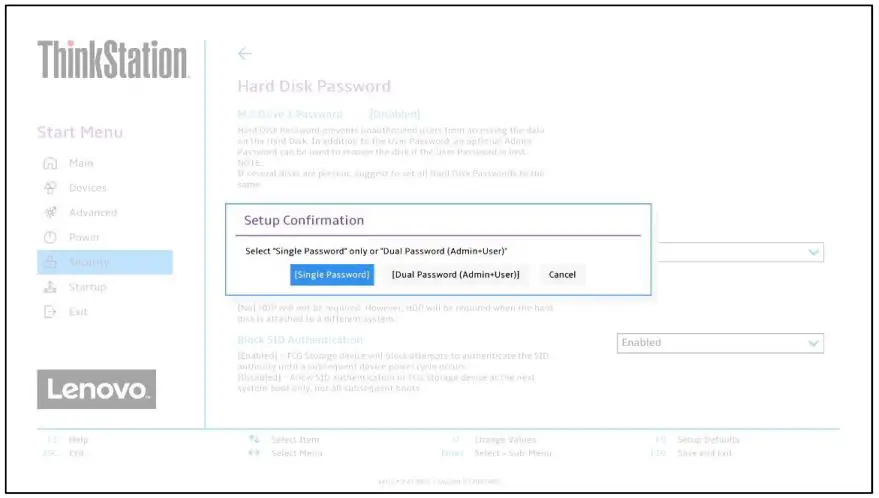The width and height of the screenshot is (879, 498).
Task: Expand the Block SID Authentication Enabled dropdown
Action: pos(720,343)
